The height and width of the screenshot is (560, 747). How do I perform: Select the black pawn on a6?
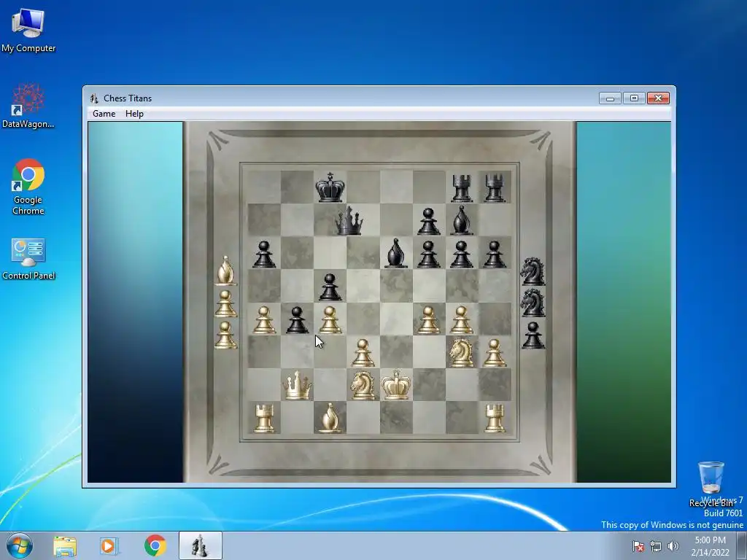(x=264, y=254)
